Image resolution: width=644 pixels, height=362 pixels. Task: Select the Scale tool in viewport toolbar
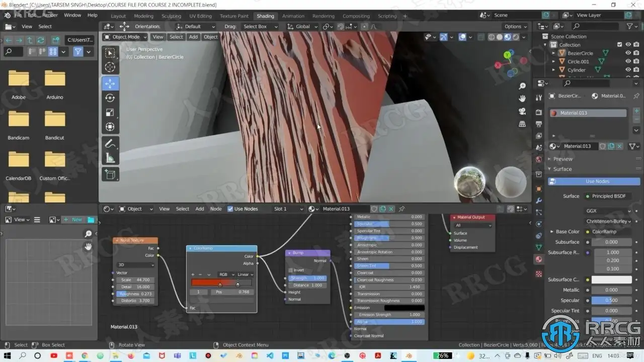(110, 113)
